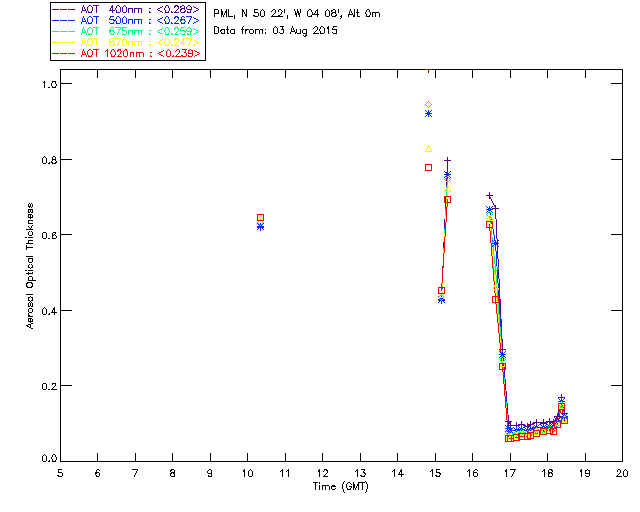Click the AOT 870nm legend entry

(127, 42)
